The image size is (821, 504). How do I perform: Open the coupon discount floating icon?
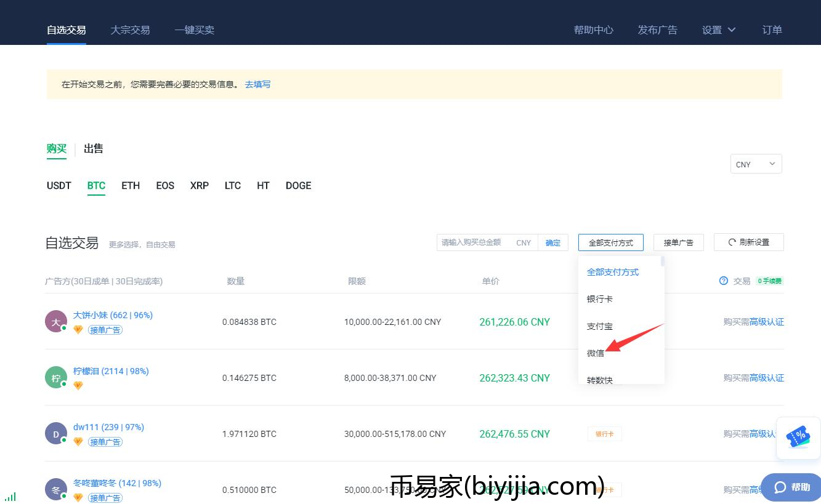coord(798,438)
